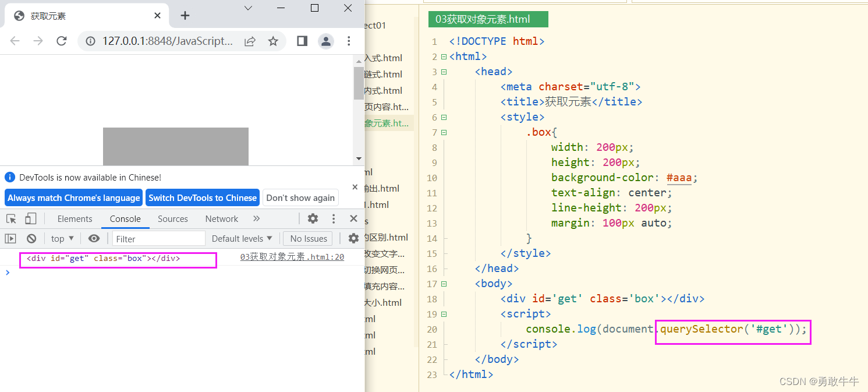View site information icon in address bar
Image resolution: width=868 pixels, height=392 pixels.
point(90,41)
